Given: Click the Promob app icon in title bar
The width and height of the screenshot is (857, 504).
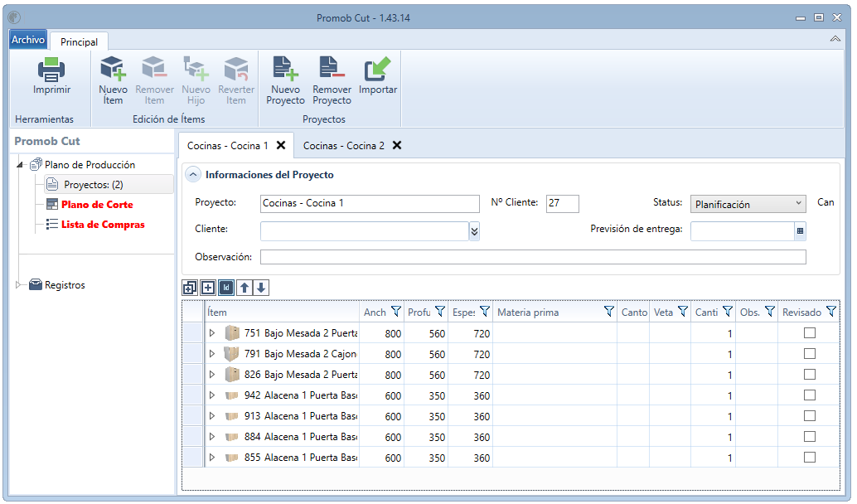Looking at the screenshot, I should [14, 17].
